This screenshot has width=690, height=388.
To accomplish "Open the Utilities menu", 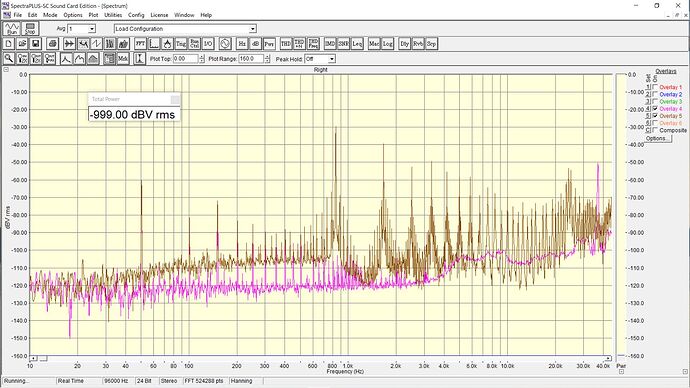I will (113, 15).
